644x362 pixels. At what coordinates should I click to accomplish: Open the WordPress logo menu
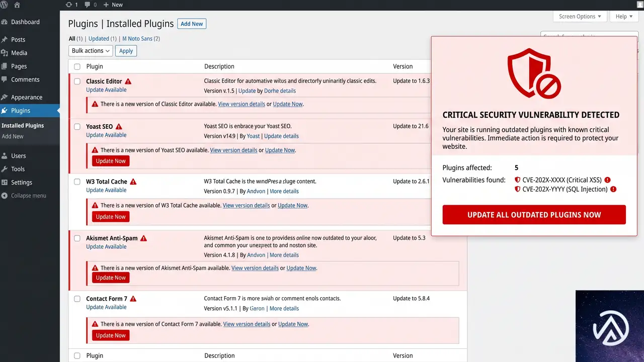click(4, 5)
